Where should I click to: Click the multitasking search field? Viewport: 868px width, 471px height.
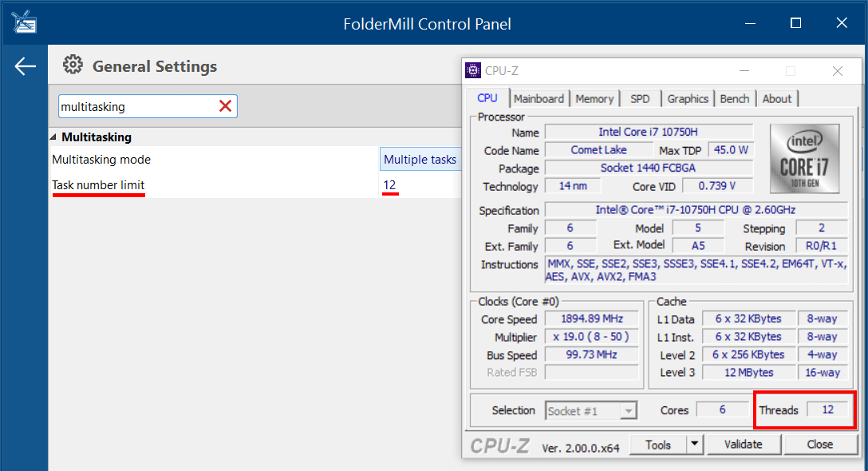click(x=138, y=106)
